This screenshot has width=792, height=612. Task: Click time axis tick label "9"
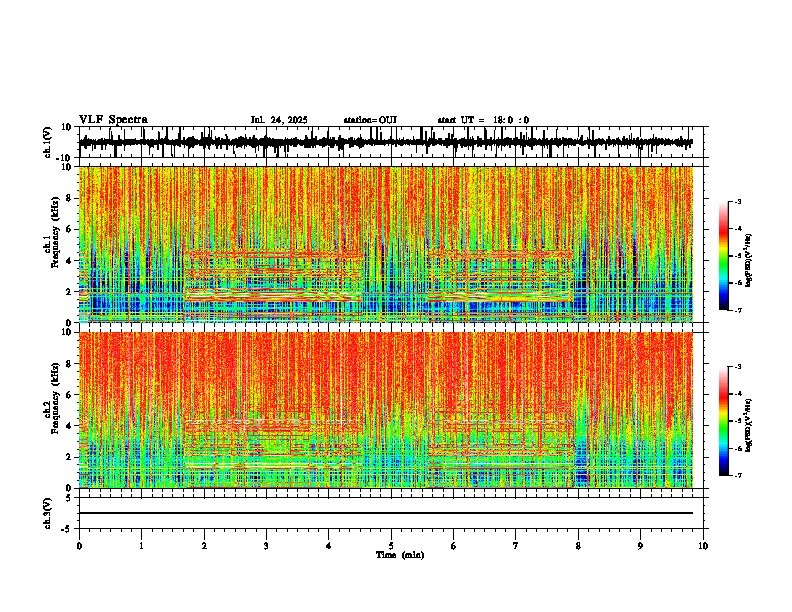(x=640, y=546)
